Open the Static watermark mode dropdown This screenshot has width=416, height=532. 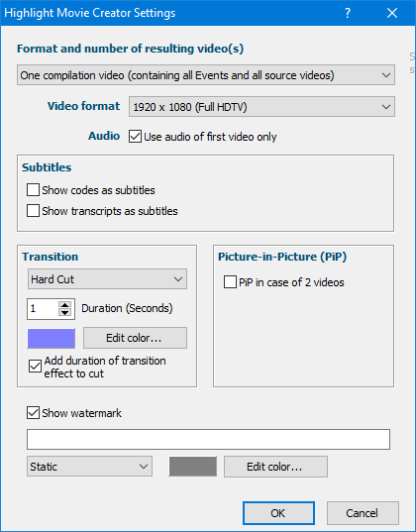click(x=89, y=467)
